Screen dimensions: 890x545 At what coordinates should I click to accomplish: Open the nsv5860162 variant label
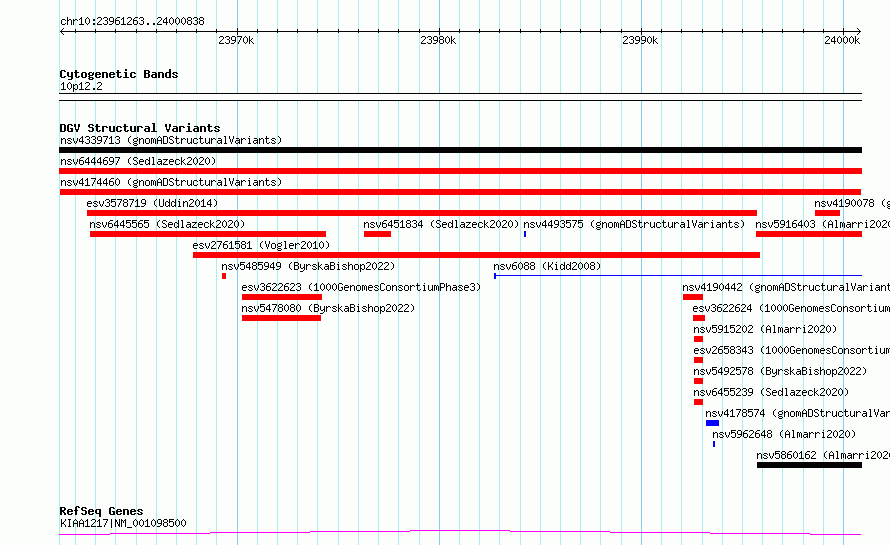823,455
